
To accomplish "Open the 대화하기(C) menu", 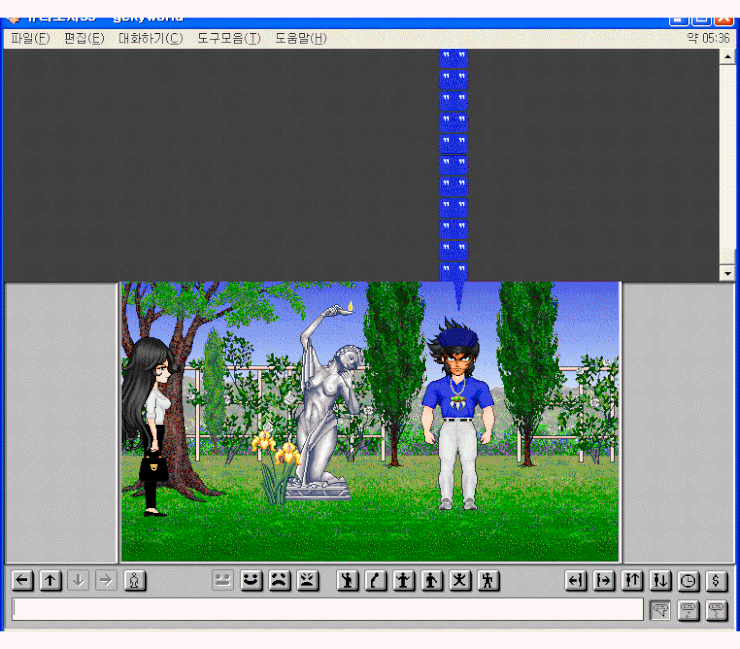I will [150, 38].
